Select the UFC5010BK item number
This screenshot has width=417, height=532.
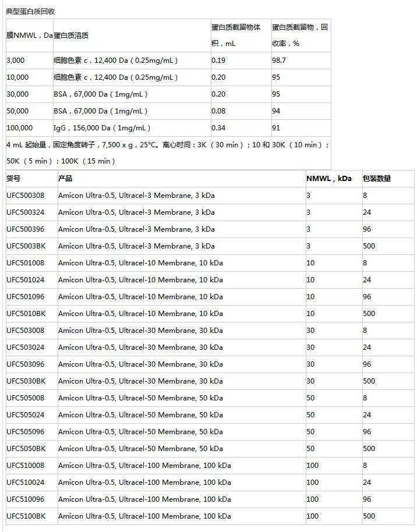[x=26, y=314]
